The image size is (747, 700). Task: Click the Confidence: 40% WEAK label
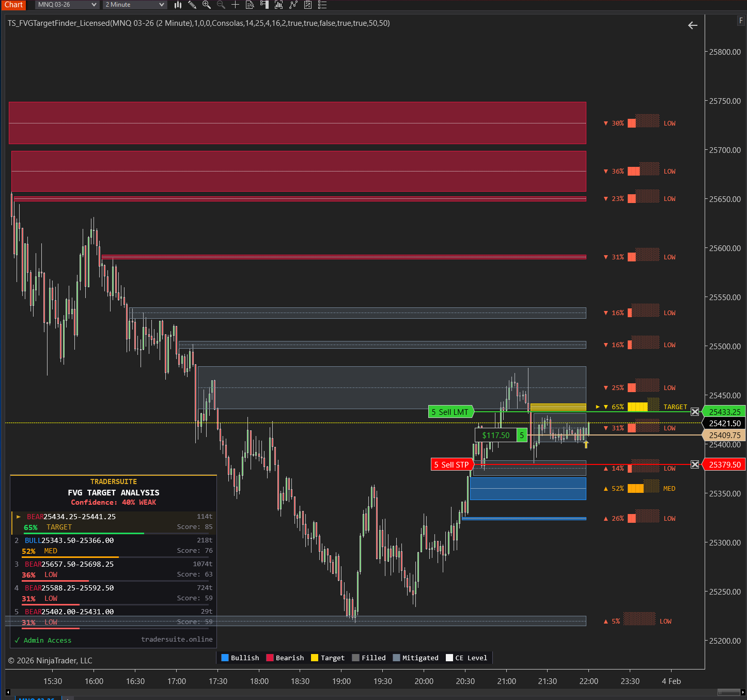(x=114, y=502)
